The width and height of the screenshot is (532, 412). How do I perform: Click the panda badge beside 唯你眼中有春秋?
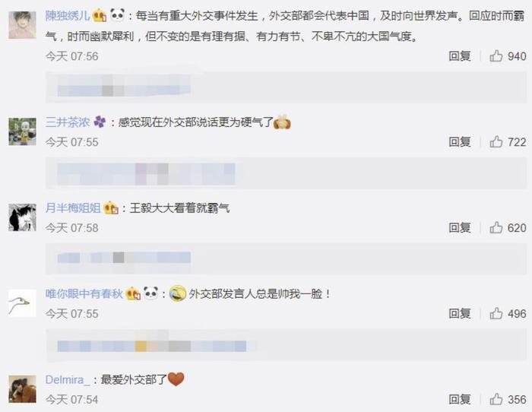150,293
